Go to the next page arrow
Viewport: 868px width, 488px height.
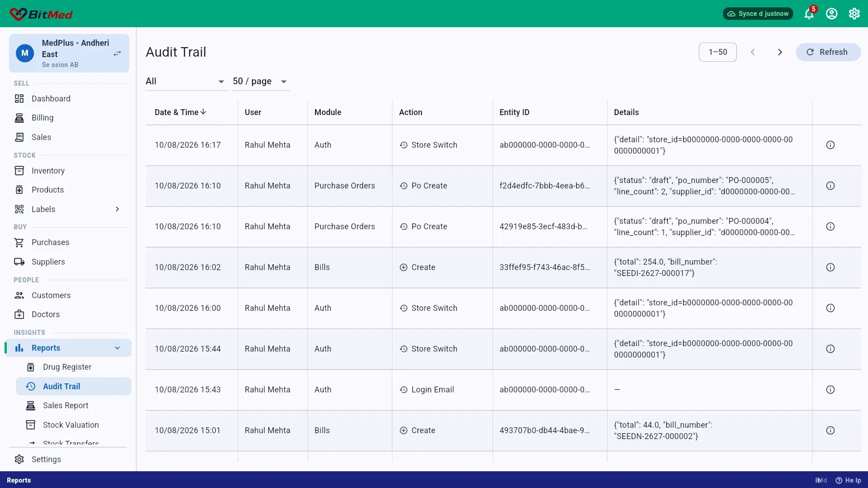tap(780, 52)
